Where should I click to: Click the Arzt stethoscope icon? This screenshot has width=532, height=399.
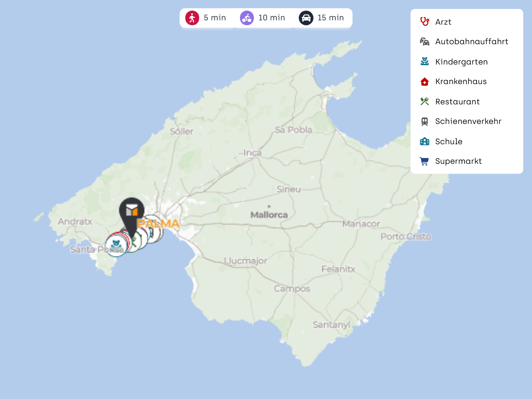click(x=425, y=22)
